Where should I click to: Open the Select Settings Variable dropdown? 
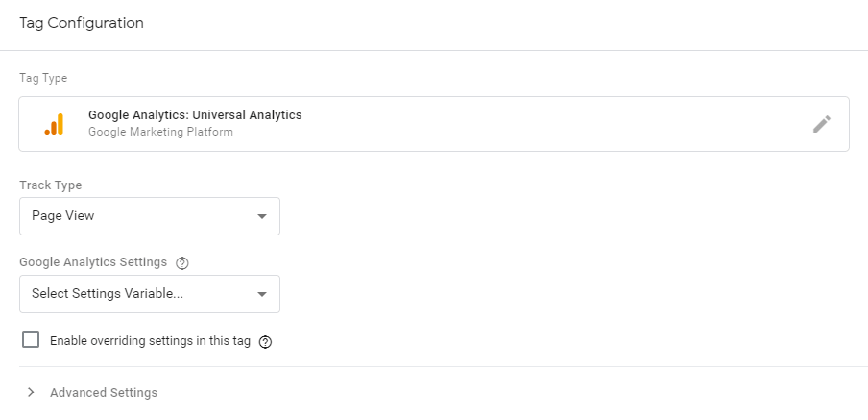tap(149, 294)
